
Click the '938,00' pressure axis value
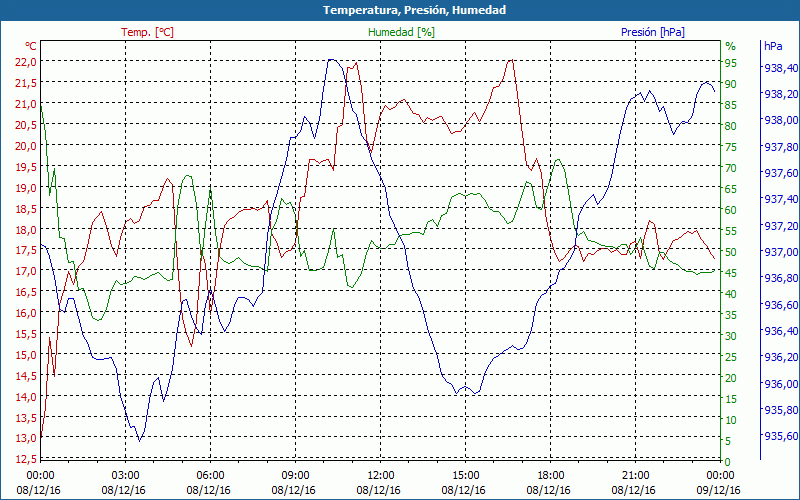(x=781, y=120)
